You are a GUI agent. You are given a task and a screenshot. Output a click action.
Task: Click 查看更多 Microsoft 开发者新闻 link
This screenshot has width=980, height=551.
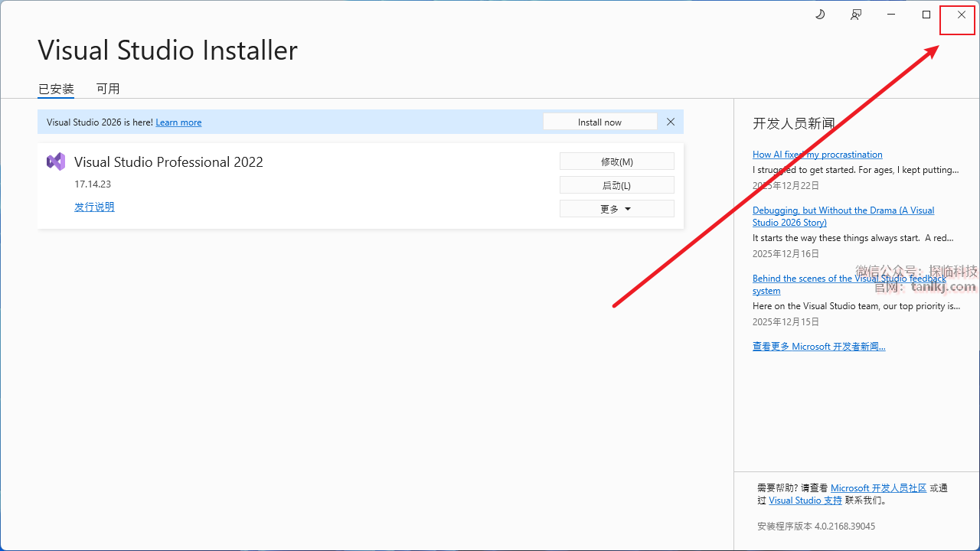pos(818,347)
